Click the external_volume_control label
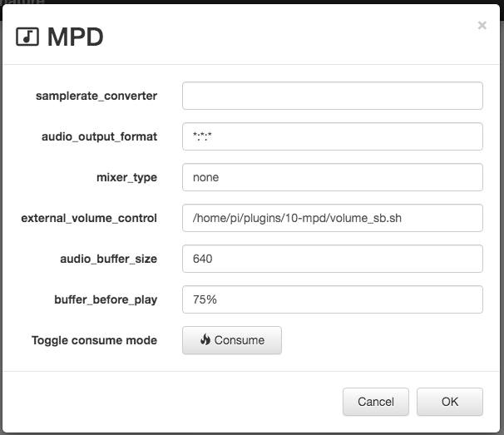 [x=89, y=218]
